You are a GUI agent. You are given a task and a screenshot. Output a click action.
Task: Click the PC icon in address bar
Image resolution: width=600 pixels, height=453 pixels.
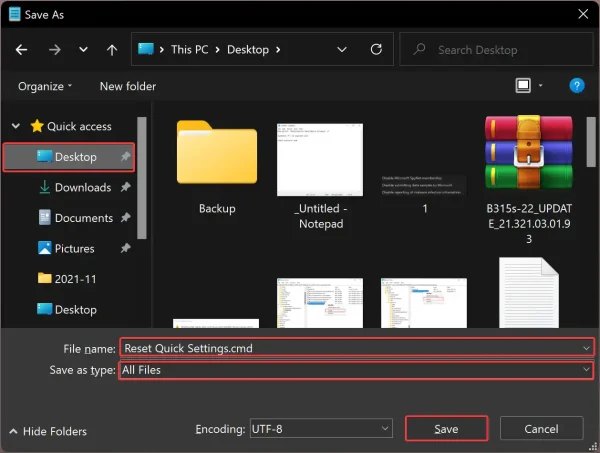[x=145, y=49]
